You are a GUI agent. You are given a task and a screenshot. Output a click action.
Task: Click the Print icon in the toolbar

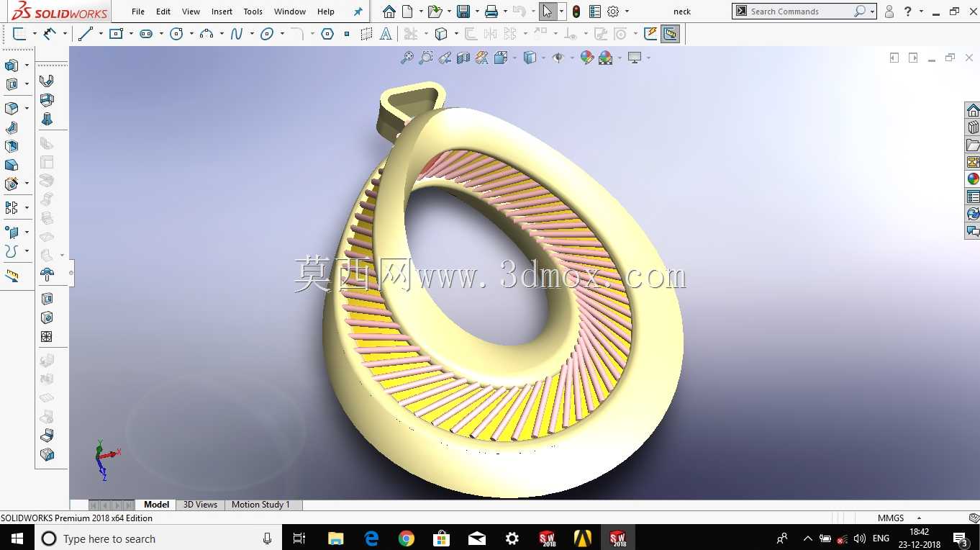pyautogui.click(x=491, y=12)
